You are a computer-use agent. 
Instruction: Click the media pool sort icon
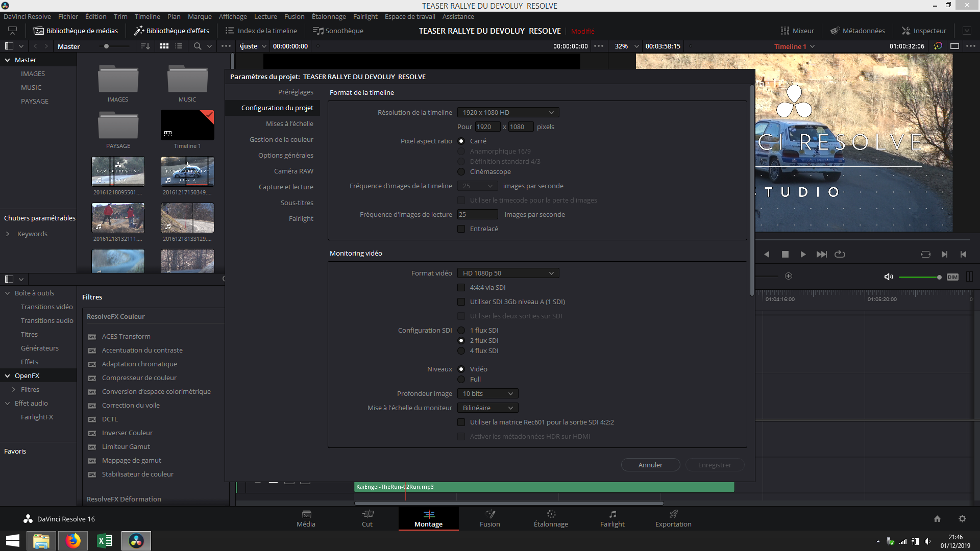[x=145, y=46]
